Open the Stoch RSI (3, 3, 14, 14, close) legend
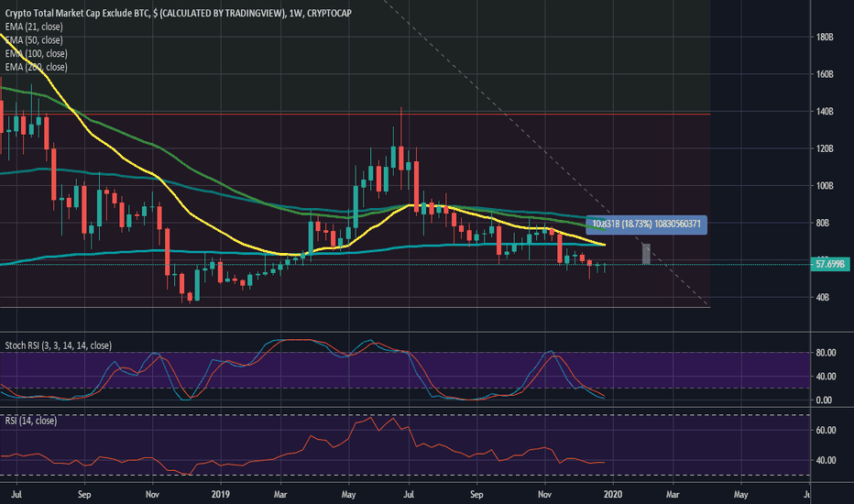Viewport: 854px width, 504px height. coord(59,345)
